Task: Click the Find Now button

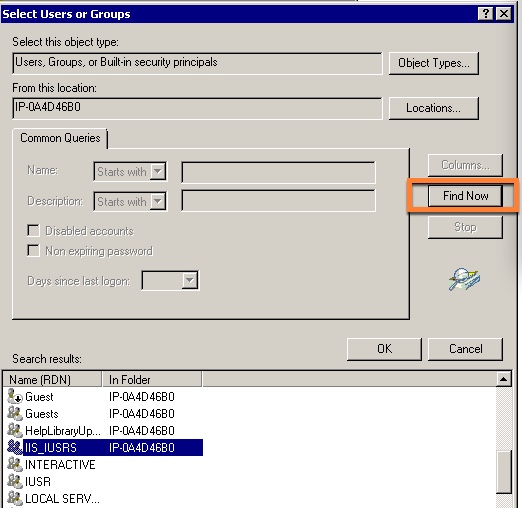Action: pos(465,196)
